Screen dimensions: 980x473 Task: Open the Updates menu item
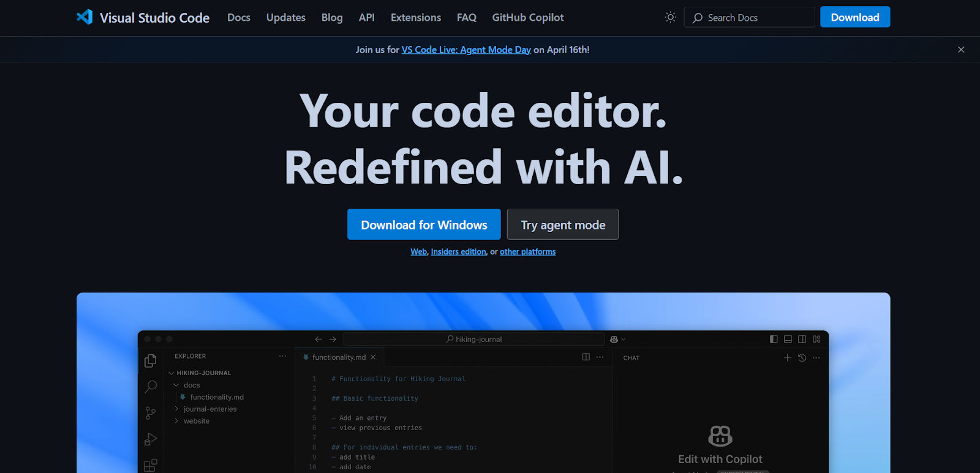pos(286,17)
